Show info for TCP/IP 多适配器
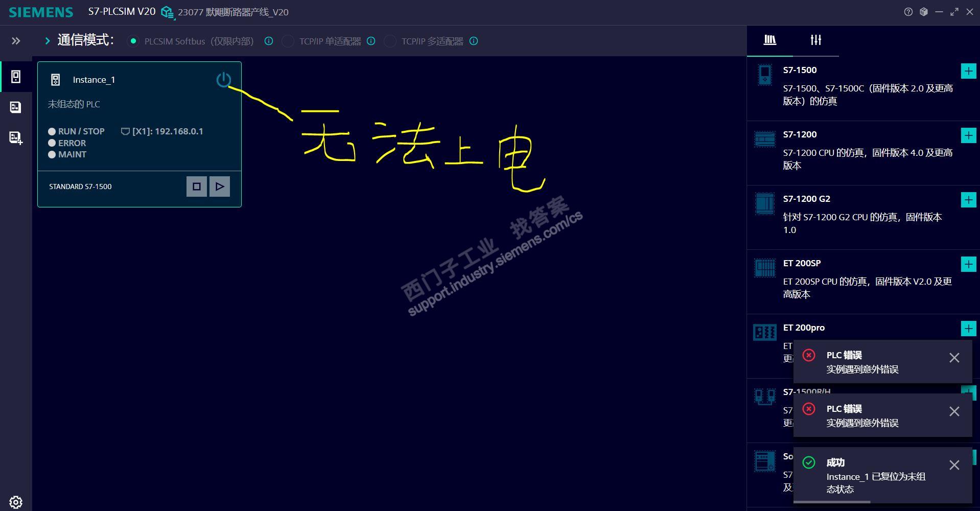This screenshot has height=511, width=980. (474, 41)
